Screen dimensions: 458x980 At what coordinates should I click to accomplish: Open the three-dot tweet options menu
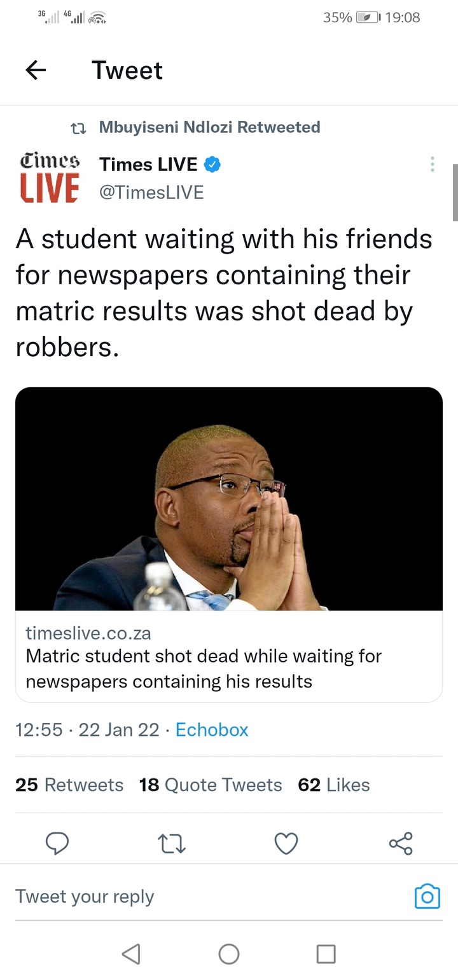(x=433, y=164)
